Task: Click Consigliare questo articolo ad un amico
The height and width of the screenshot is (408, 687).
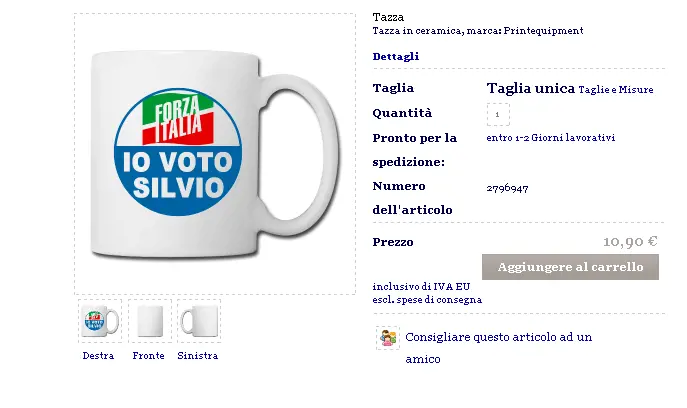Action: click(x=499, y=348)
